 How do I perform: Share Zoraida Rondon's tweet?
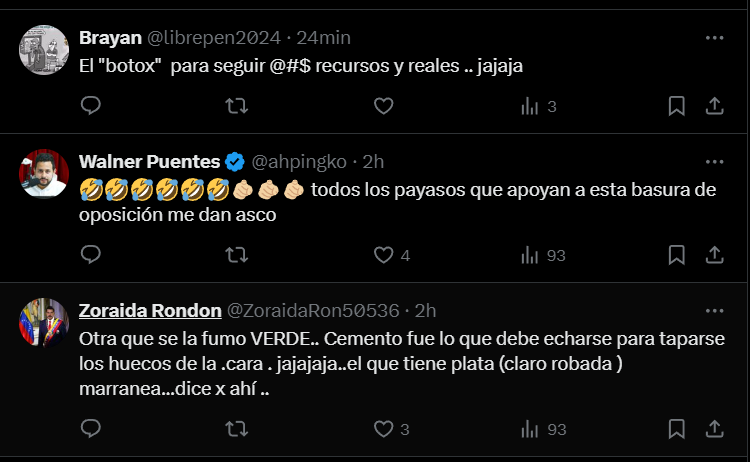[x=715, y=429]
